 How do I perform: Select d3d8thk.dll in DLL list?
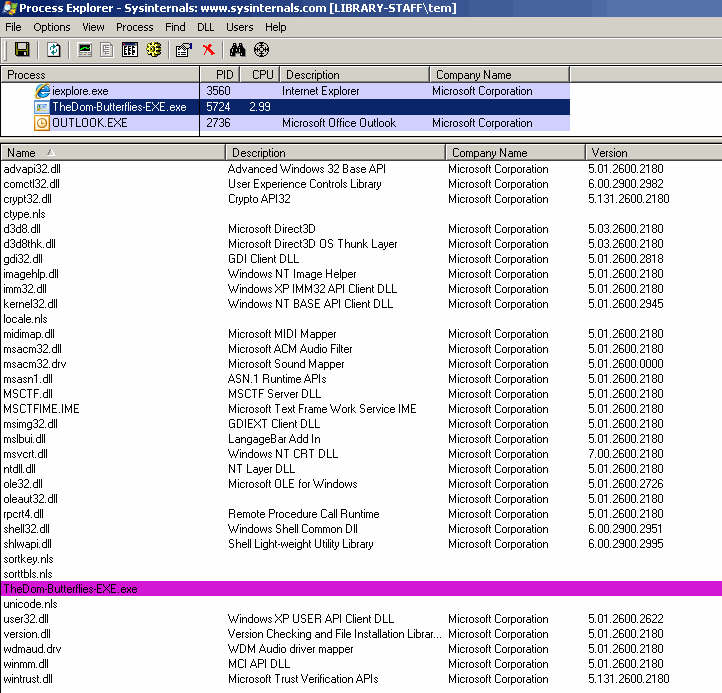click(29, 244)
